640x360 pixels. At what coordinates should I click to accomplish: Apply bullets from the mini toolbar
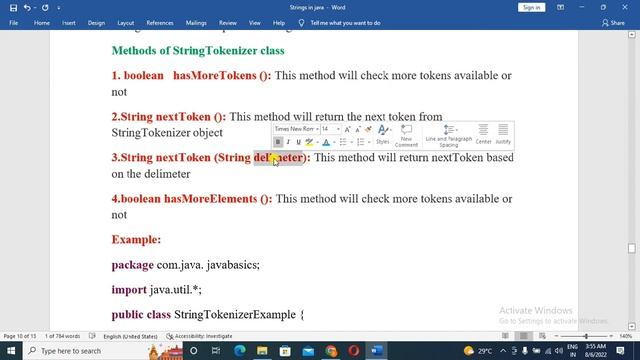pyautogui.click(x=343, y=142)
